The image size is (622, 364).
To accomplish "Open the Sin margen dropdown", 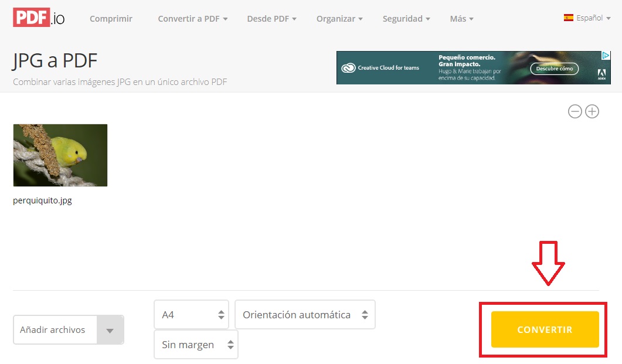I will click(196, 345).
